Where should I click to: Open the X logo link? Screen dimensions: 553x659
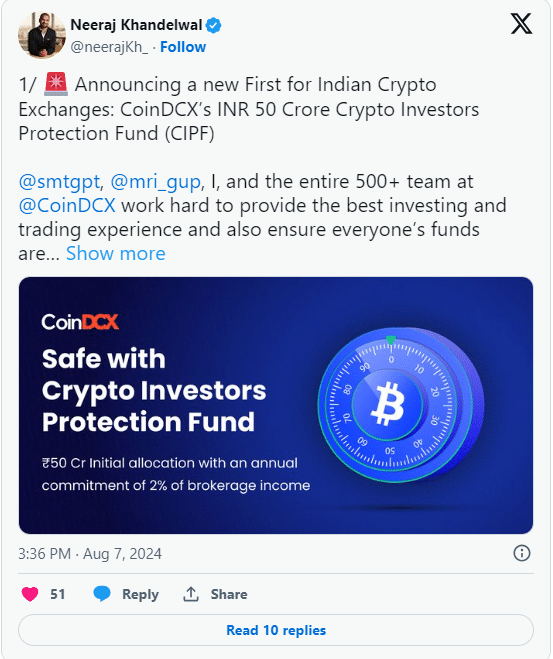coord(521,24)
